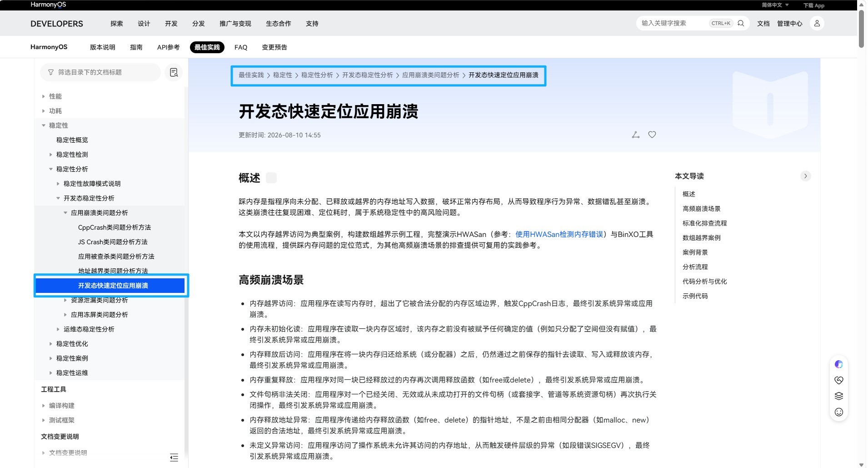Expand 稳定性故障模式说明 node

(x=58, y=184)
